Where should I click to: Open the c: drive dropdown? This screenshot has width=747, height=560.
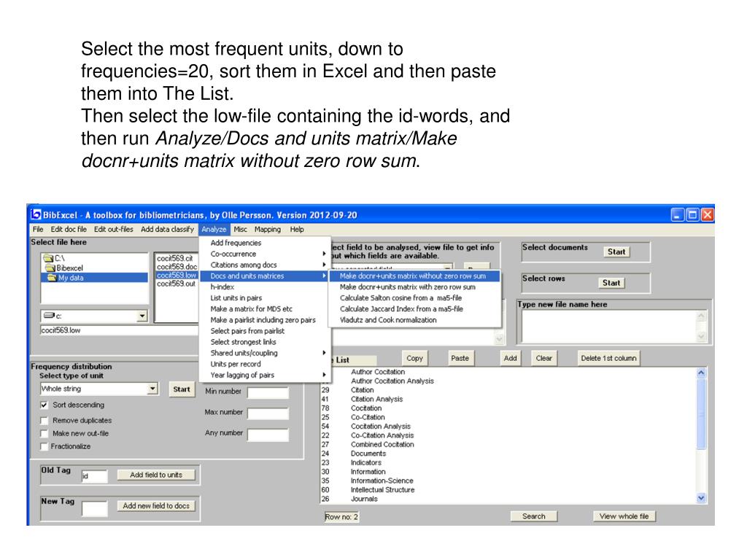pyautogui.click(x=142, y=316)
